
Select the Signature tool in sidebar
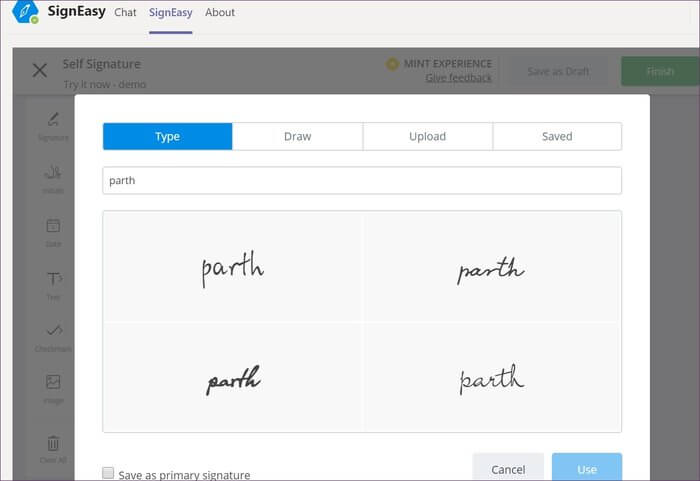53,126
